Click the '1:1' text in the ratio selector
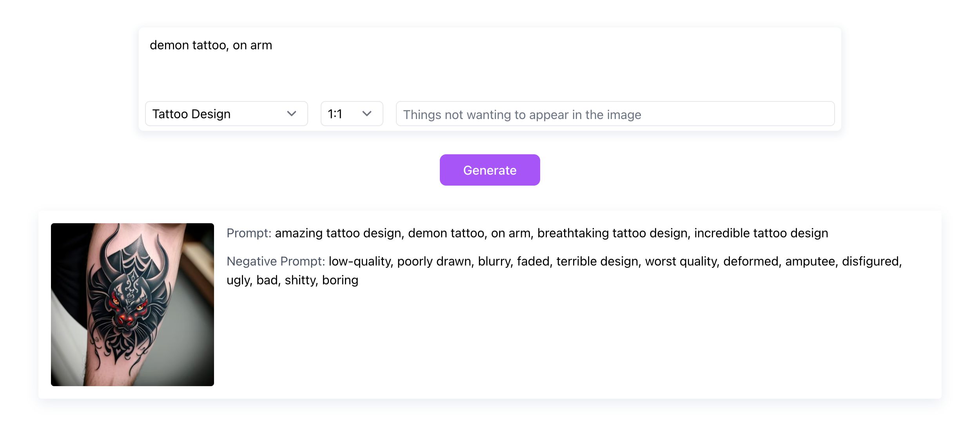 click(x=335, y=114)
